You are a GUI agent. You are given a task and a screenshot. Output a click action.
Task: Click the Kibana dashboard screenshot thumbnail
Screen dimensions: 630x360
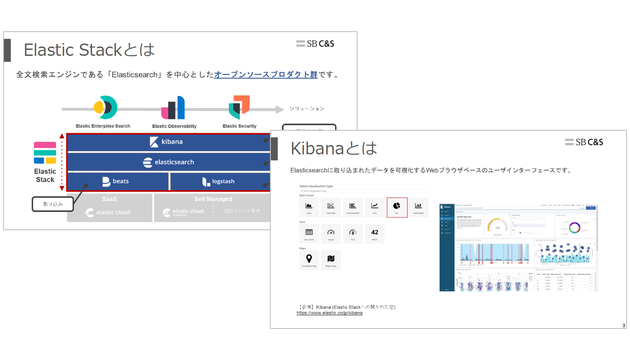coord(518,248)
